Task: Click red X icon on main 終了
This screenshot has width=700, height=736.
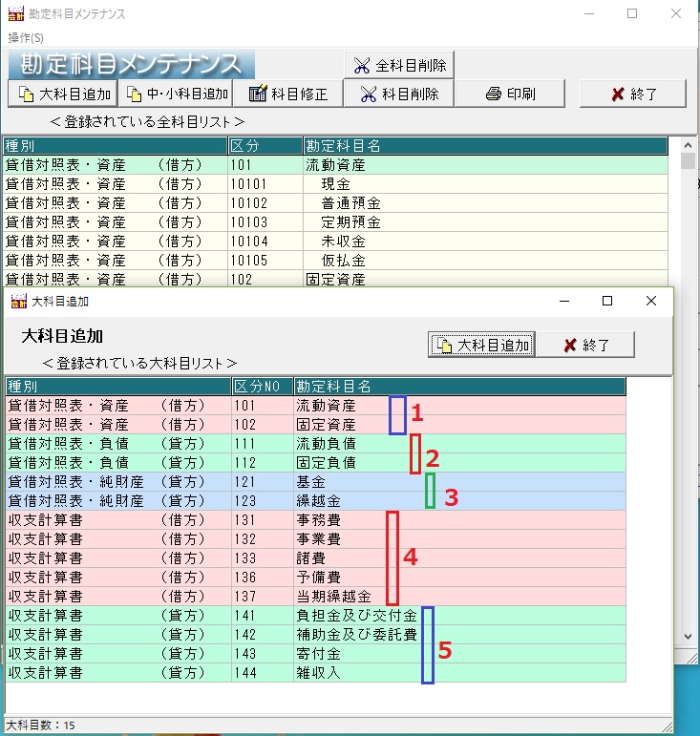Action: pos(618,95)
